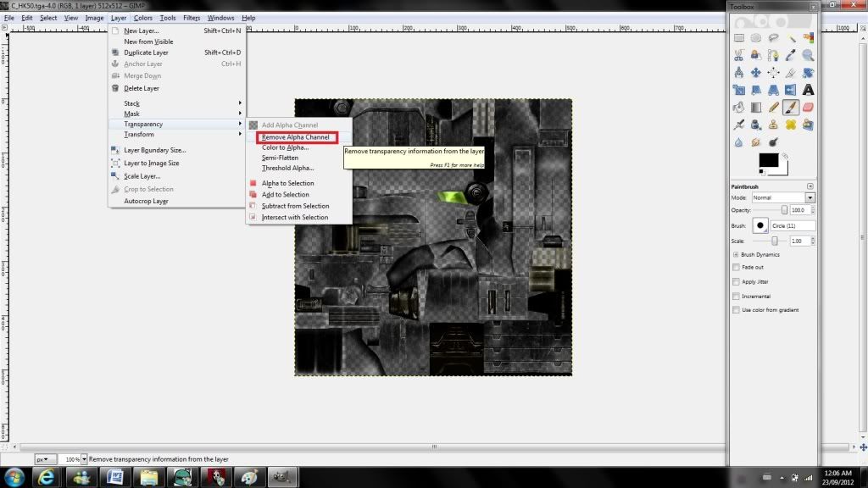Screen dimensions: 868x488
Task: Click the black foreground color swatch
Action: (767, 160)
